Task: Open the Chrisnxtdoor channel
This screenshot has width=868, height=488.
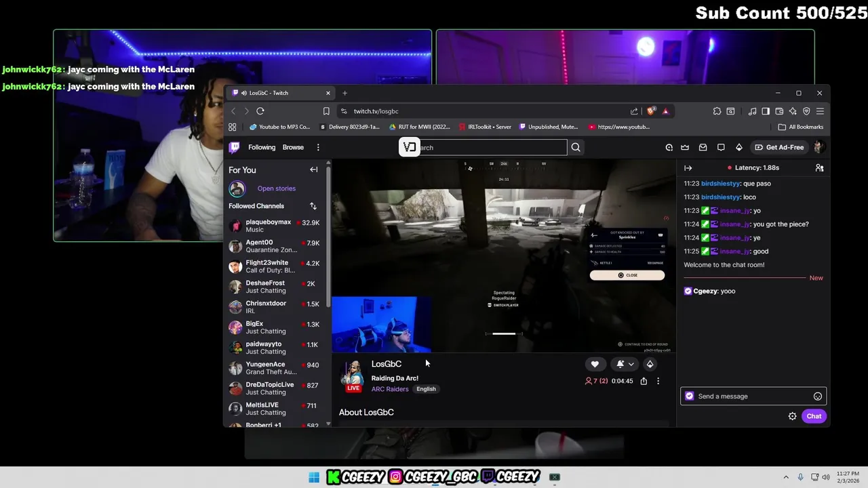Action: point(275,307)
